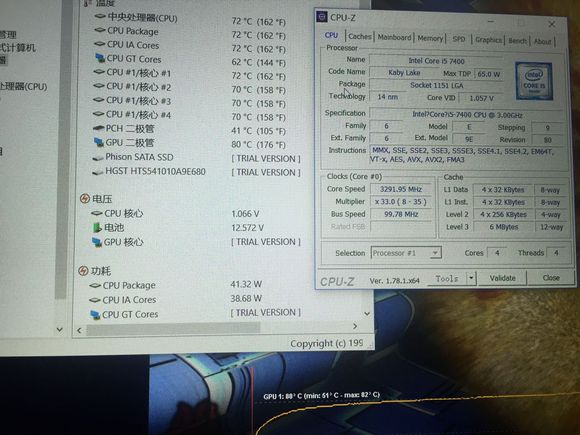580x435 pixels.
Task: Switch to the Caches tab in CPU-Z
Action: (360, 36)
